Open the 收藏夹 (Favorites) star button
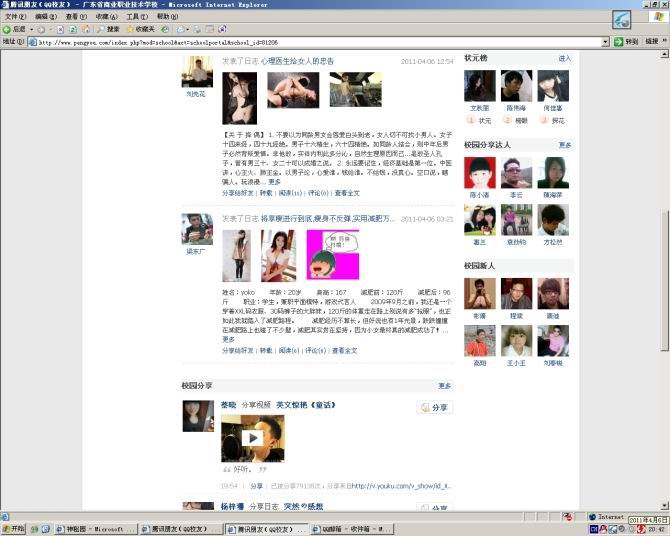The width and height of the screenshot is (670, 536). (141, 29)
